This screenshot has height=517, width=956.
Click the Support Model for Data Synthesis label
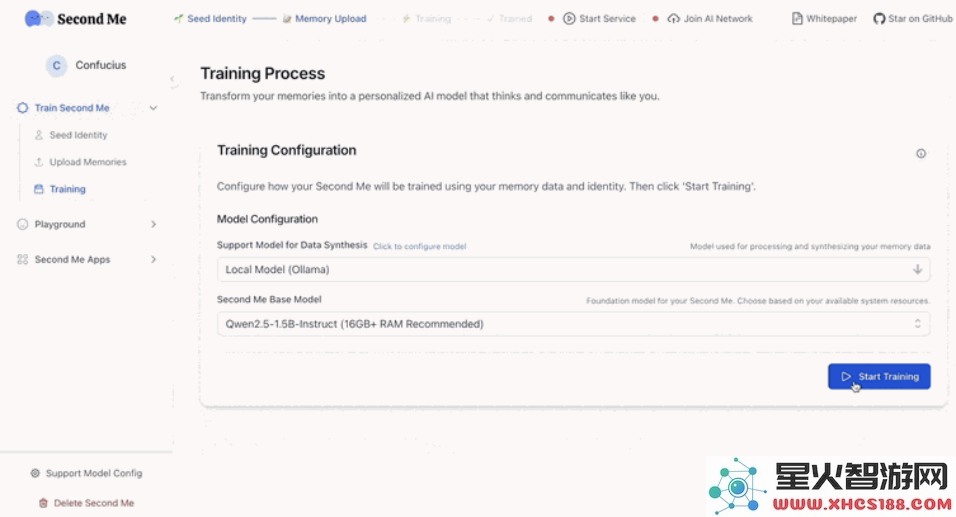292,245
